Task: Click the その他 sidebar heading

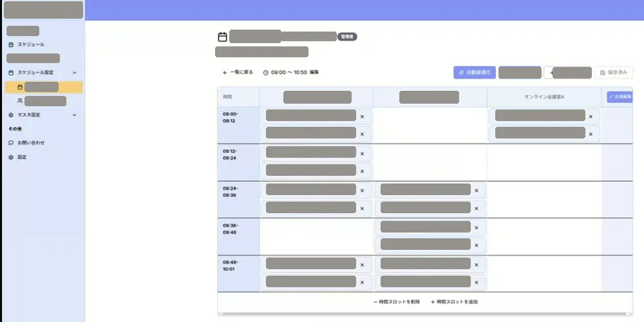Action: point(15,129)
